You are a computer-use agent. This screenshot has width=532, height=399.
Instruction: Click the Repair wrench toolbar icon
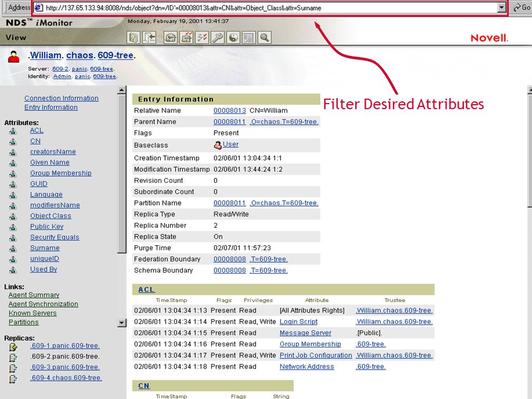click(x=217, y=37)
